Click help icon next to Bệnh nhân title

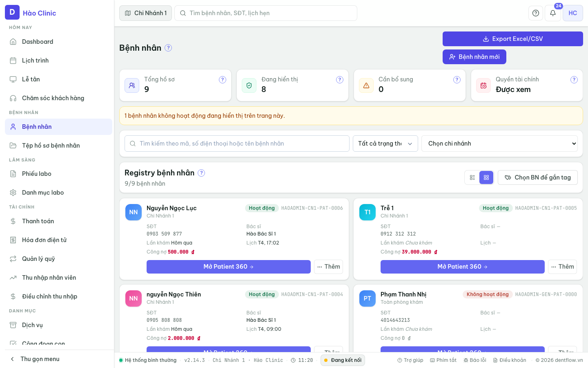tap(168, 48)
